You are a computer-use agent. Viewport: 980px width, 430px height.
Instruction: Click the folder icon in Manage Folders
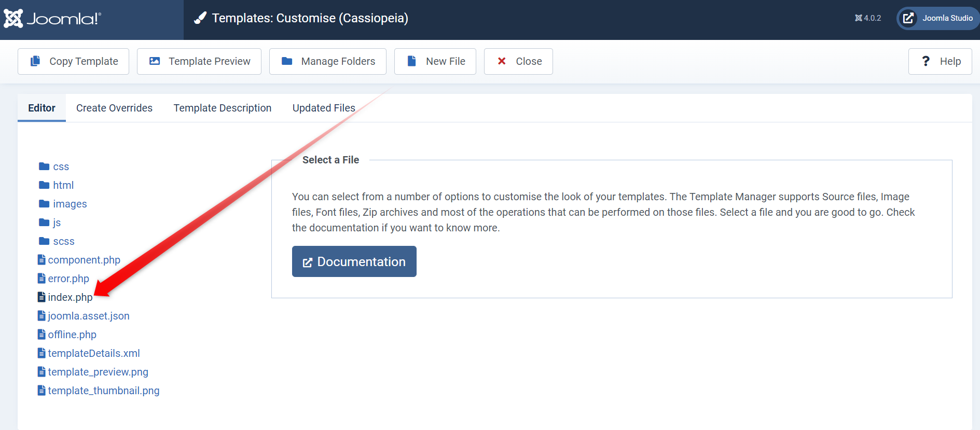[287, 61]
